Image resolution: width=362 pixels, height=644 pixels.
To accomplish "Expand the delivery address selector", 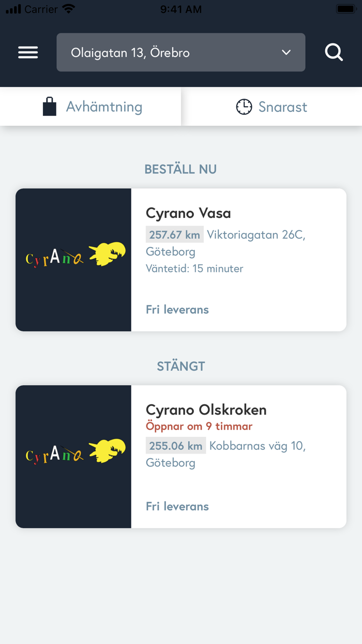I will [180, 52].
